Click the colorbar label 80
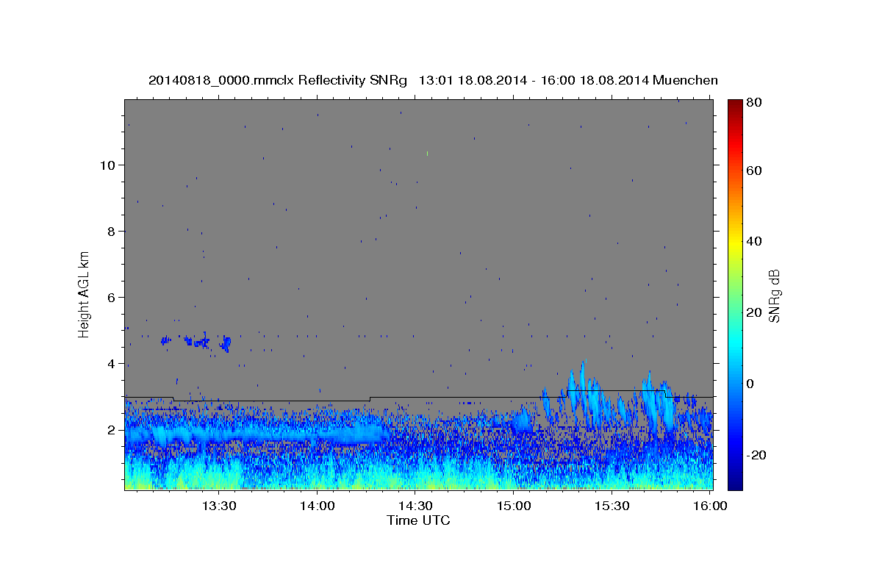The image size is (882, 588). click(755, 102)
